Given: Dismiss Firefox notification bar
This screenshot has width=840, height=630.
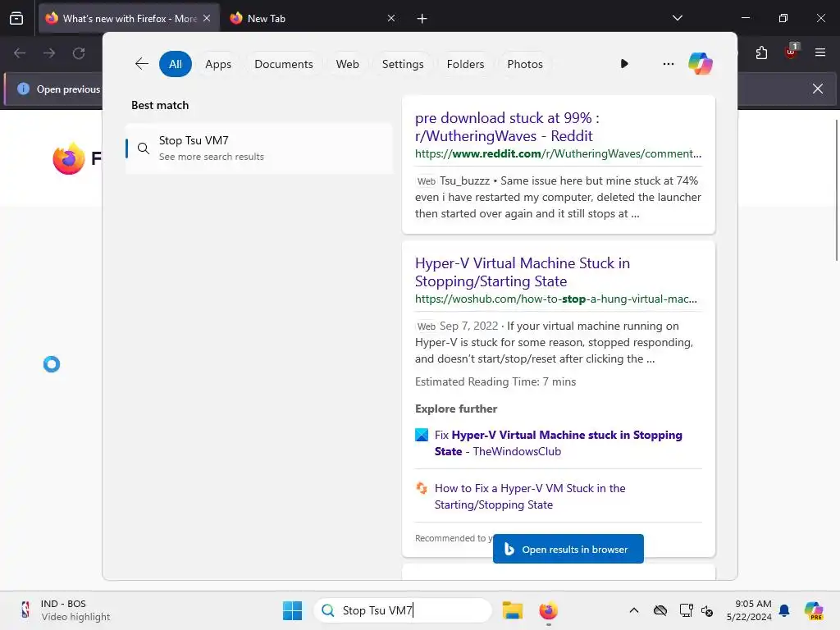Looking at the screenshot, I should click(818, 89).
